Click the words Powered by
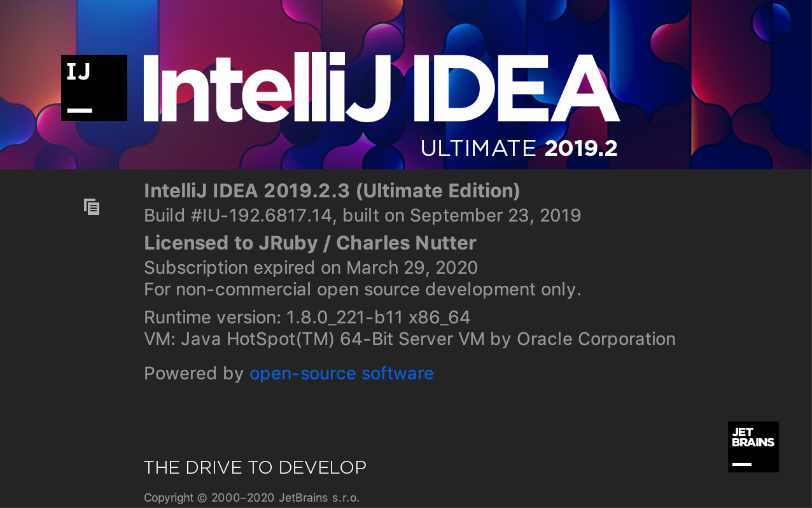This screenshot has height=508, width=812. pyautogui.click(x=194, y=373)
